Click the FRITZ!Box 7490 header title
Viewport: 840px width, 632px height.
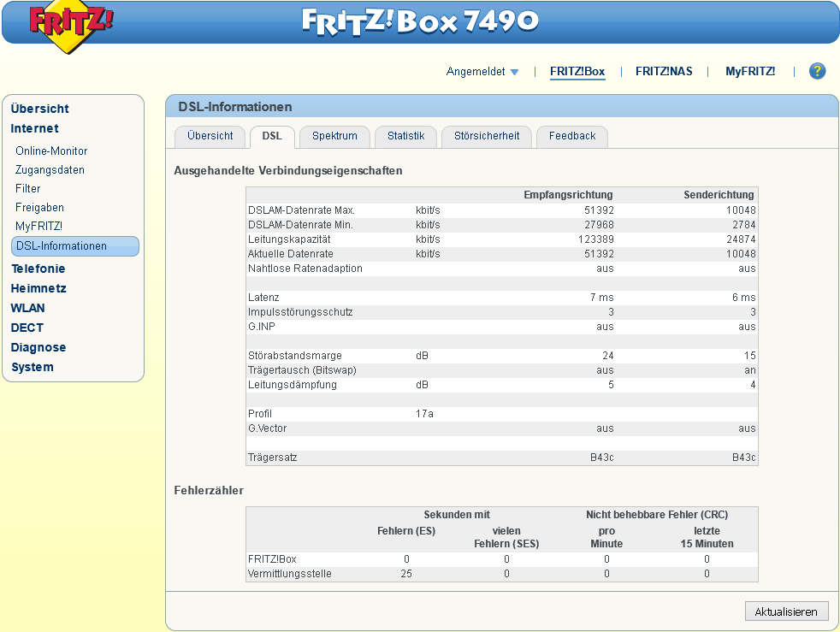[420, 22]
